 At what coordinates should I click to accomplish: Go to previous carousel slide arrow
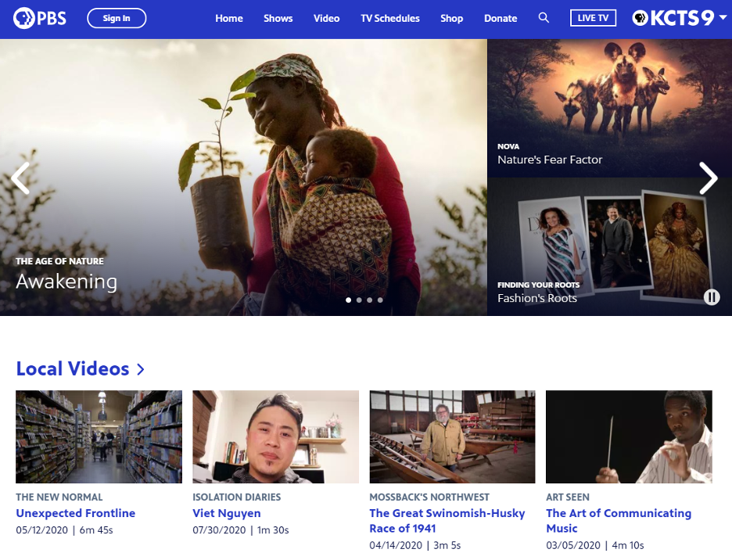[20, 178]
